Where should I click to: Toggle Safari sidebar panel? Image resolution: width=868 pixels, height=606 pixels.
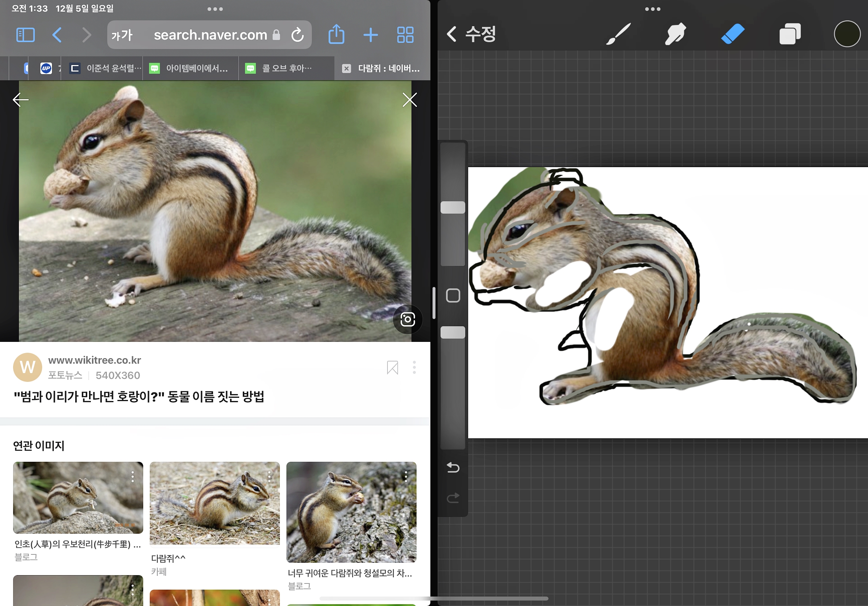pyautogui.click(x=26, y=35)
